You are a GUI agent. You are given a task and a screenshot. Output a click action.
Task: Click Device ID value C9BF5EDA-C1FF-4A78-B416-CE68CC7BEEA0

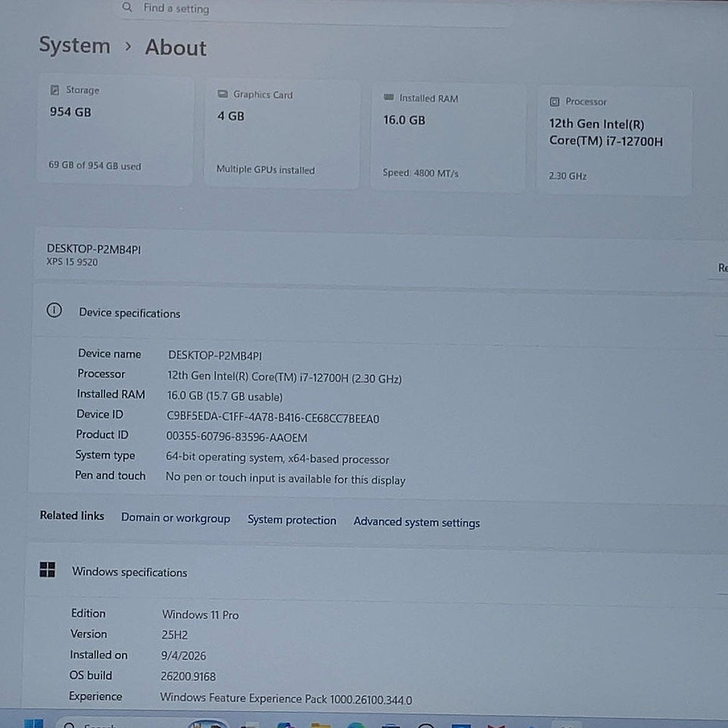272,418
